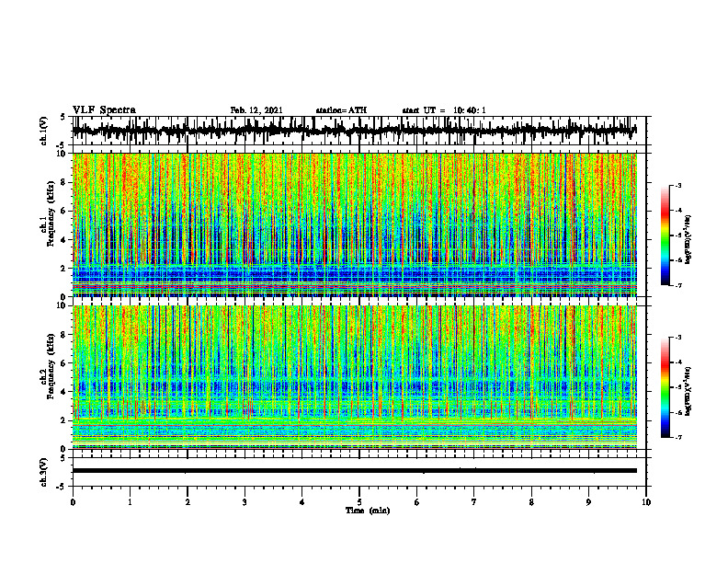Screen dimensions: 728x563
Task: Click the "3" minute tick label
Action: coord(245,502)
